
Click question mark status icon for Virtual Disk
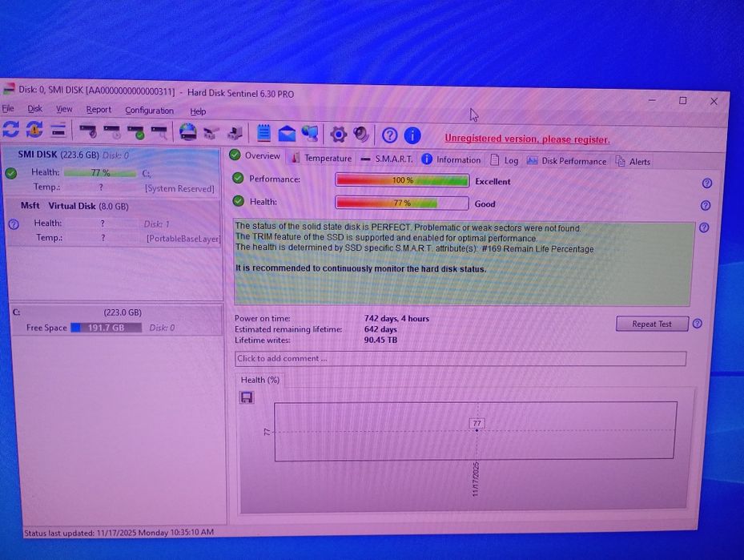point(14,224)
